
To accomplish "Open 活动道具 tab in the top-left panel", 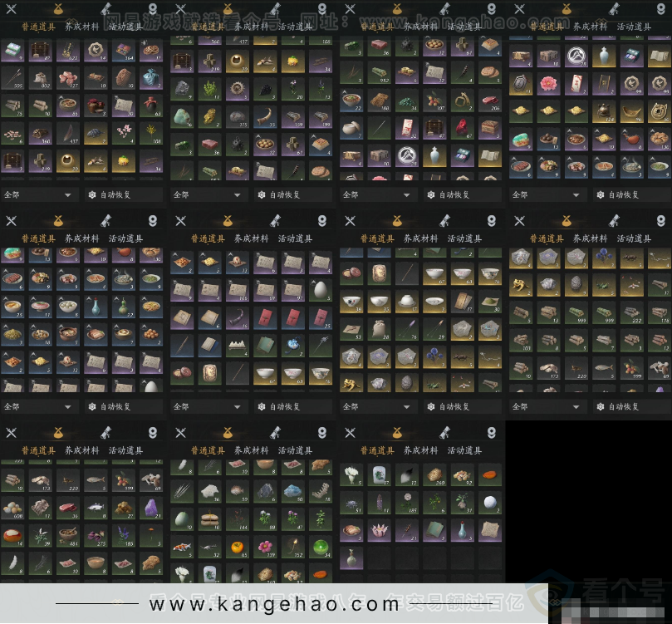I will pyautogui.click(x=125, y=27).
